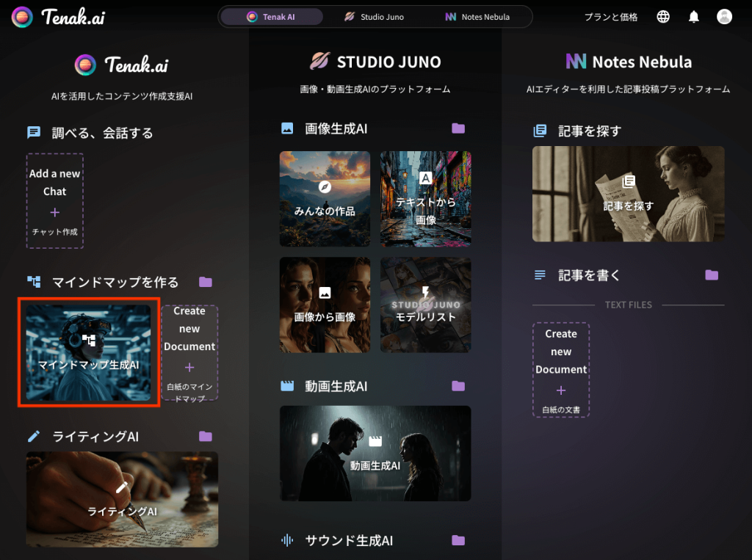This screenshot has width=752, height=560.
Task: Switch to the Studio Juno tab
Action: [x=375, y=17]
